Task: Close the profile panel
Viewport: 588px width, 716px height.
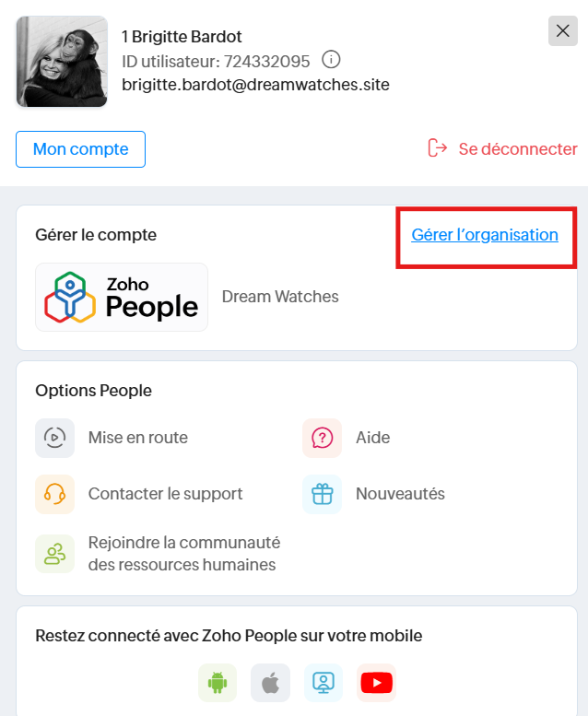Action: click(562, 30)
